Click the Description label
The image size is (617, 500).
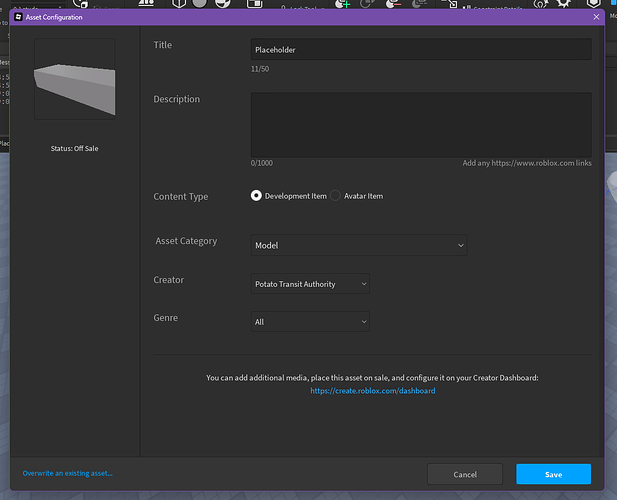point(177,99)
